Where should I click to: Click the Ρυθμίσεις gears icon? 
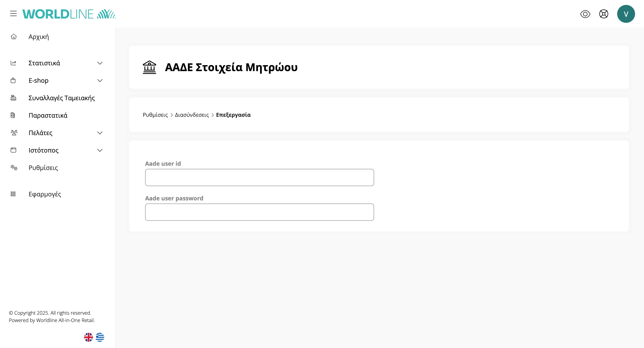click(x=14, y=168)
